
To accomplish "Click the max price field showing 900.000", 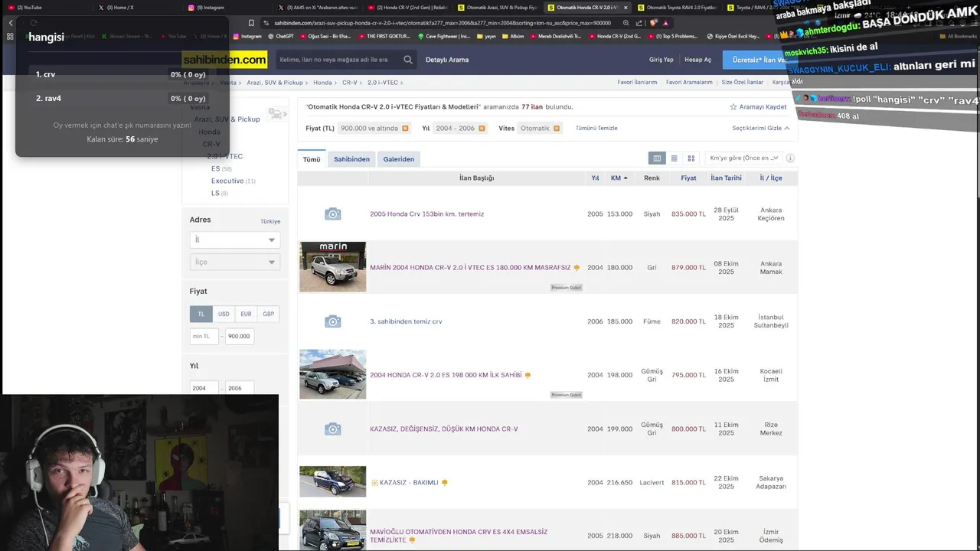I will pos(240,336).
